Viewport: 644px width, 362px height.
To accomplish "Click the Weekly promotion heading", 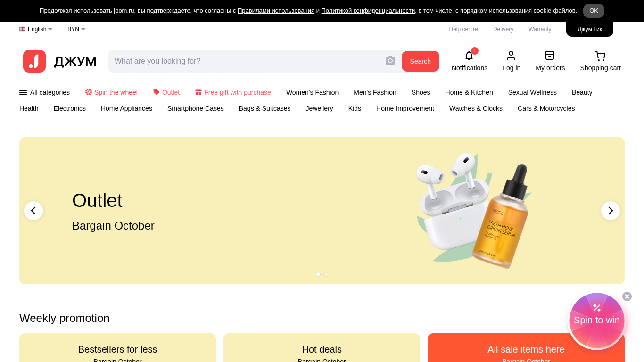I will [x=64, y=318].
